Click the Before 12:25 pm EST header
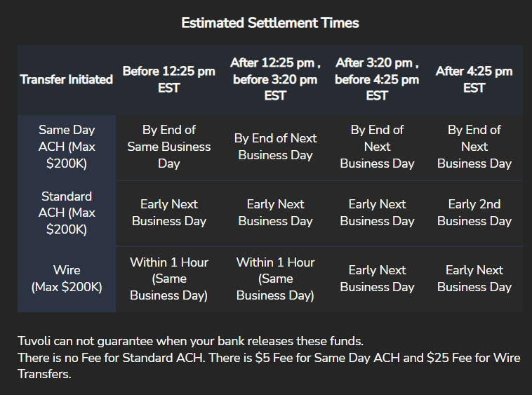The height and width of the screenshot is (395, 532). [x=168, y=79]
